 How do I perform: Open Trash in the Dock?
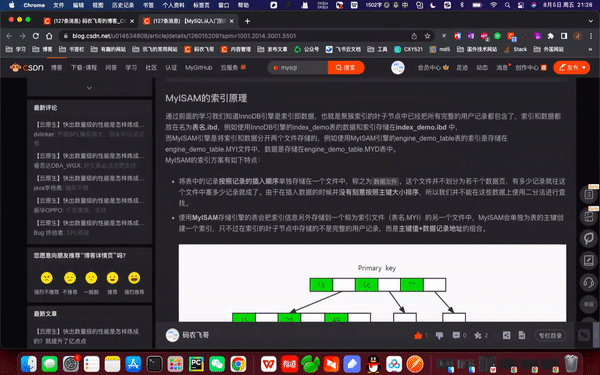point(571,364)
